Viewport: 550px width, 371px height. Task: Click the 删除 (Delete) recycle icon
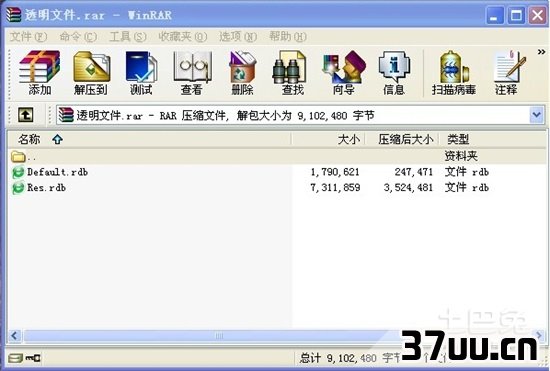(242, 73)
